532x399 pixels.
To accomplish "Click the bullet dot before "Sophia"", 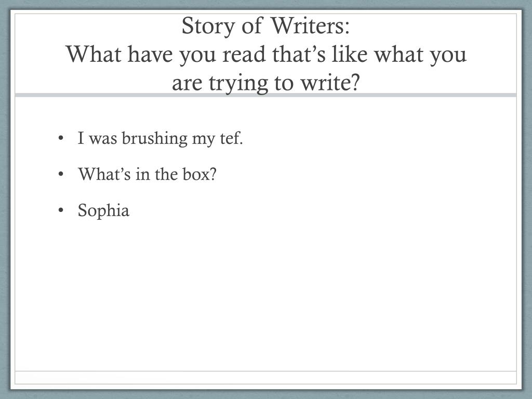I will (61, 210).
